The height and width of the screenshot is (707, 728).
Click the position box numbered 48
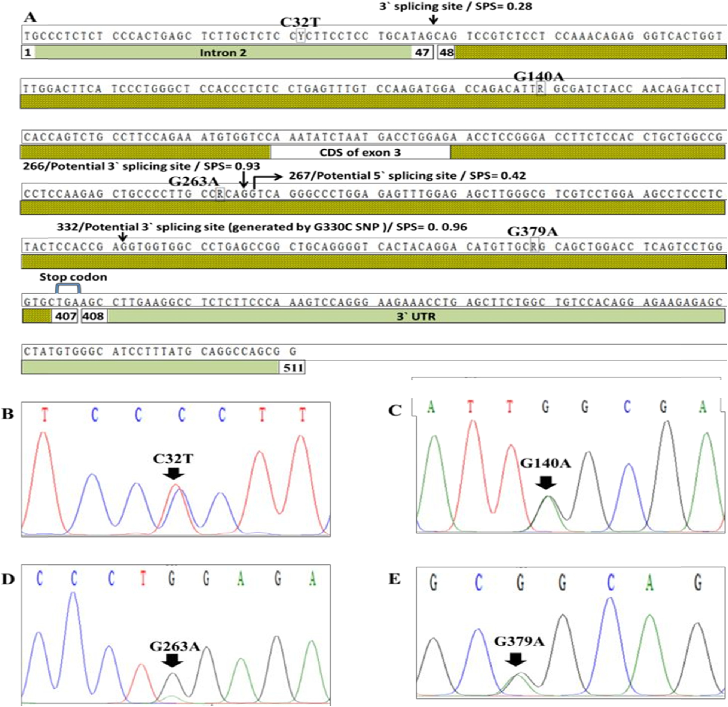[446, 52]
